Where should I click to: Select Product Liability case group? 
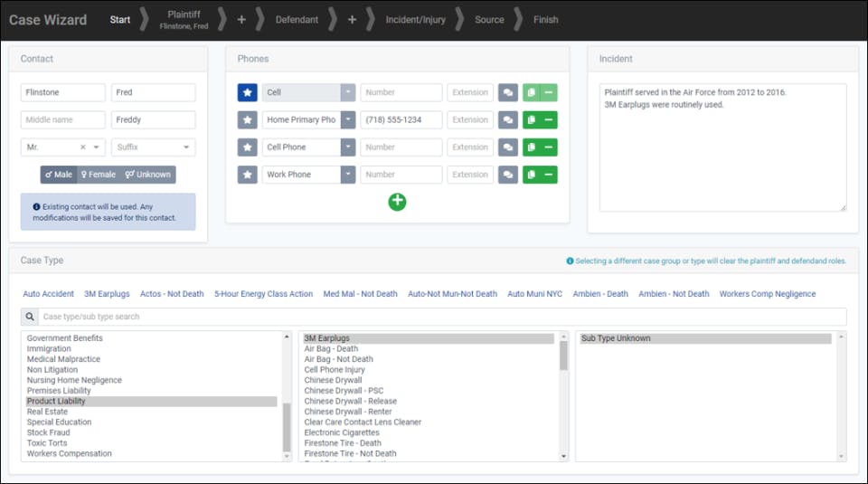(151, 402)
